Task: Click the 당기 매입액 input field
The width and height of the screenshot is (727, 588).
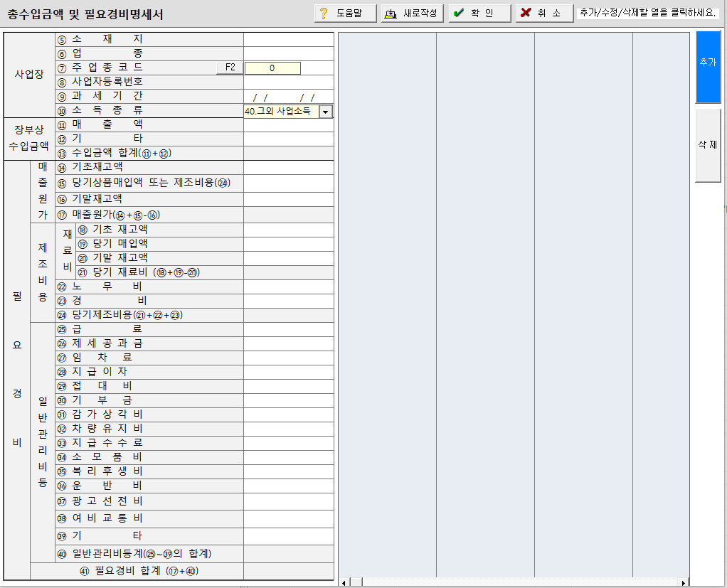Action: point(288,244)
